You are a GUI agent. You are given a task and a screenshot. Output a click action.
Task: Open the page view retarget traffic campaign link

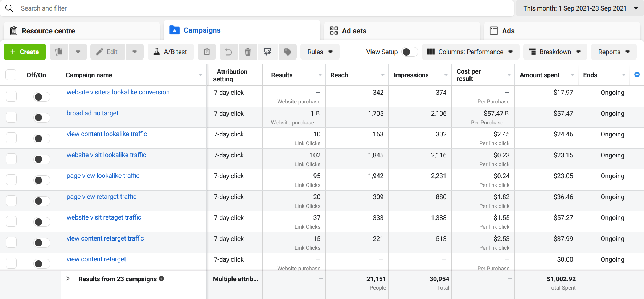click(102, 197)
